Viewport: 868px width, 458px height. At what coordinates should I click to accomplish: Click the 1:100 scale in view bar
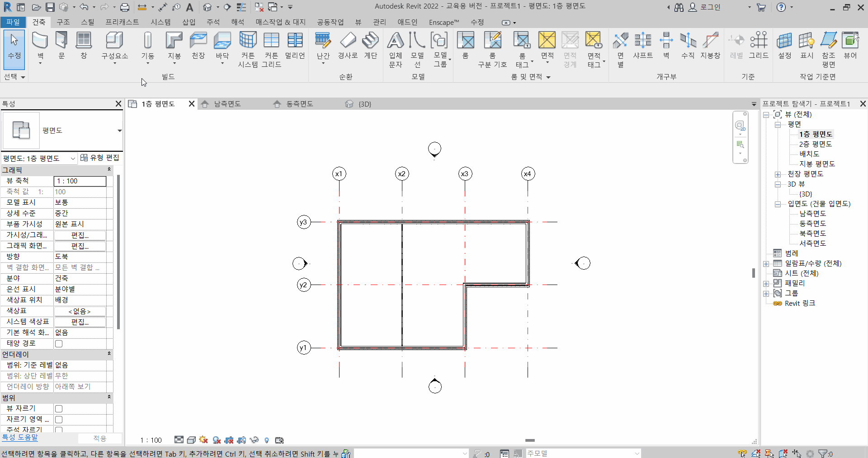click(151, 440)
